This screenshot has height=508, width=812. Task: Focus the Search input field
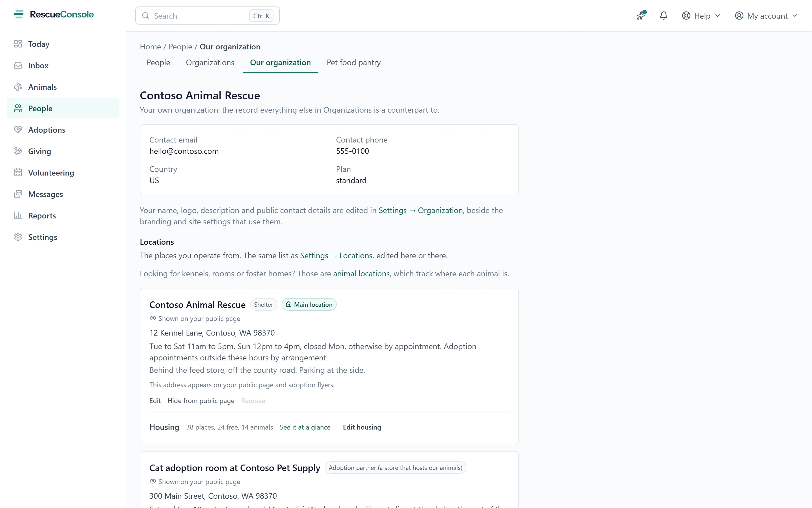pos(207,16)
